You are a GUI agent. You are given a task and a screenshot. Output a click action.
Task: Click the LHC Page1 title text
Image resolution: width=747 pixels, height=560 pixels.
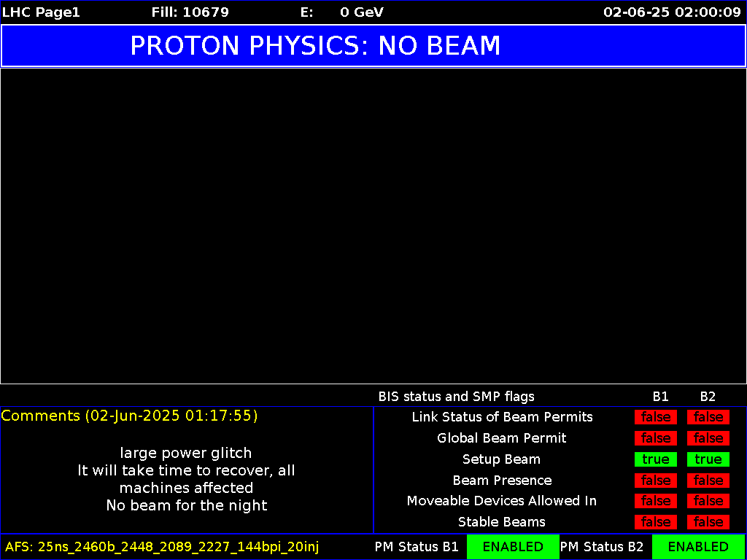point(42,12)
